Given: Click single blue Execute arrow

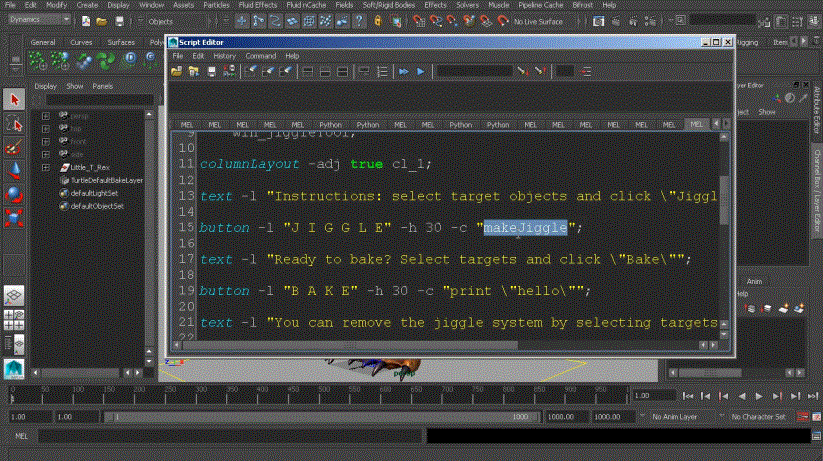Looking at the screenshot, I should [420, 71].
